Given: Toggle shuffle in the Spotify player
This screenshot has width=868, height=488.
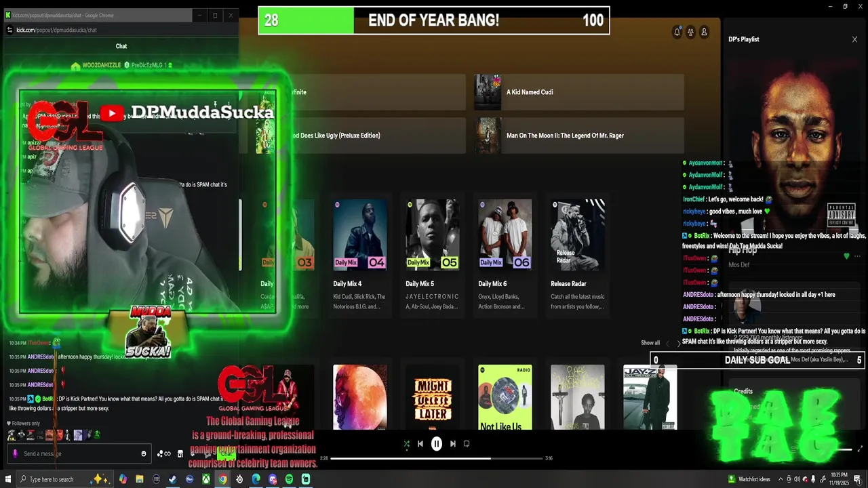Looking at the screenshot, I should point(406,444).
